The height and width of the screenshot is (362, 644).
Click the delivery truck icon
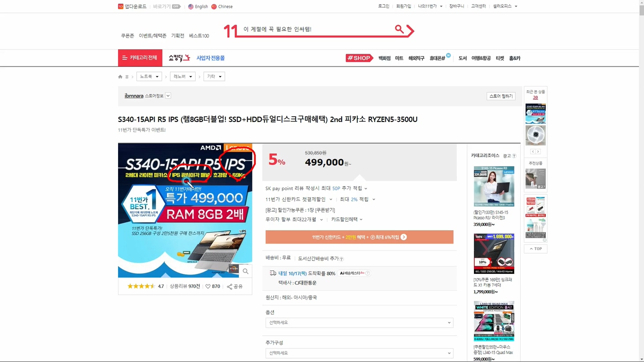(x=273, y=273)
